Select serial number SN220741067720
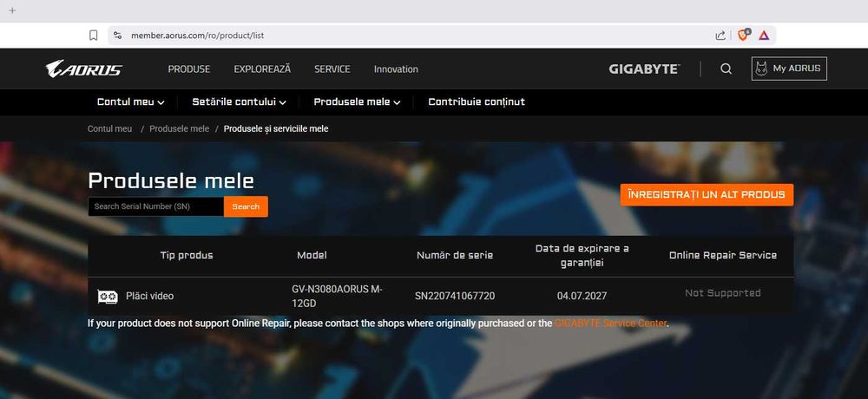 455,297
